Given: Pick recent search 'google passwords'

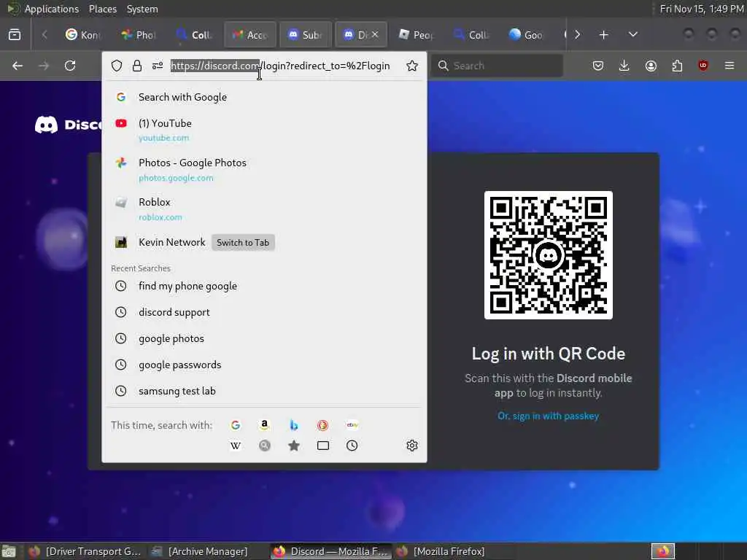Looking at the screenshot, I should click(x=264, y=365).
